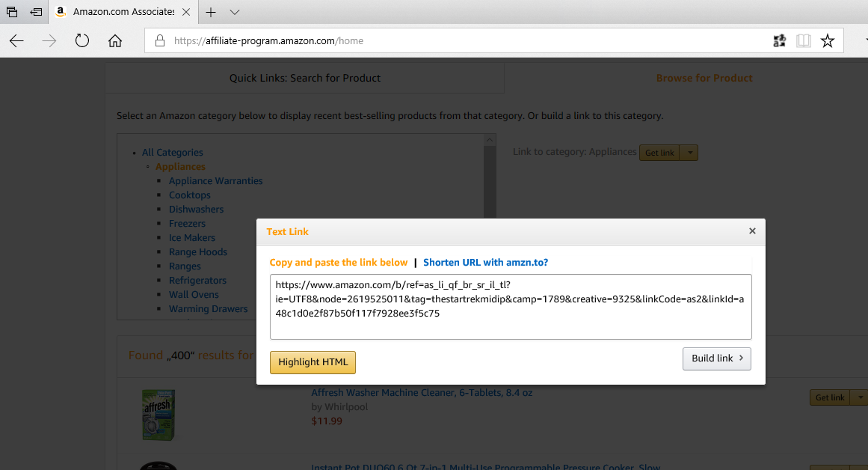Click the set tabs aside icon
This screenshot has width=868, height=470.
[x=36, y=13]
